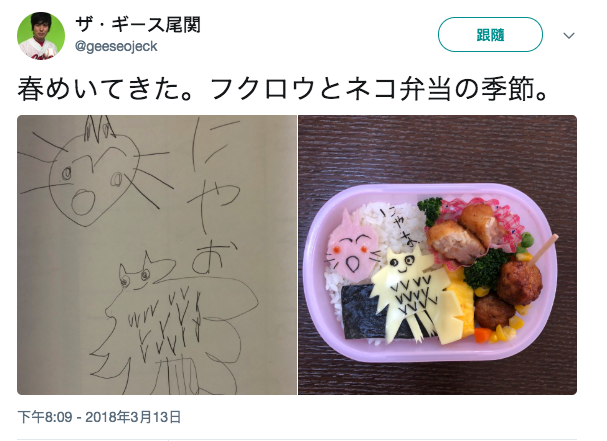Click the hand-drawn cat face in the sketch
The image size is (607, 441).
95,176
